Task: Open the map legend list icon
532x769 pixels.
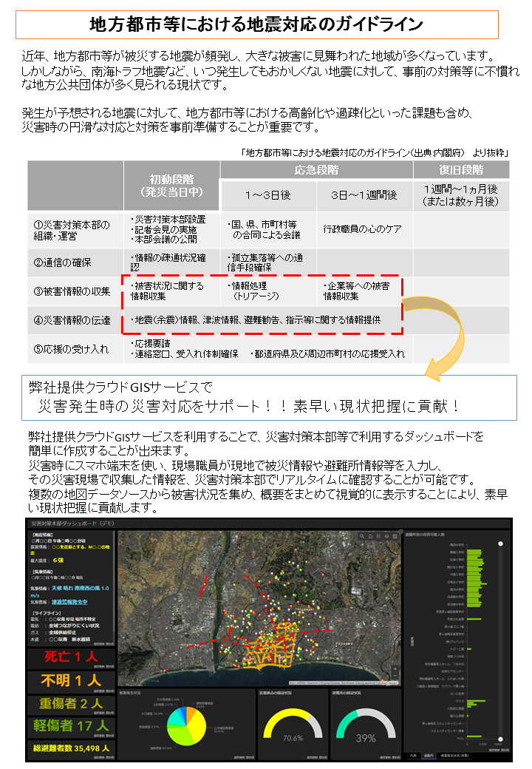Action: (378, 536)
